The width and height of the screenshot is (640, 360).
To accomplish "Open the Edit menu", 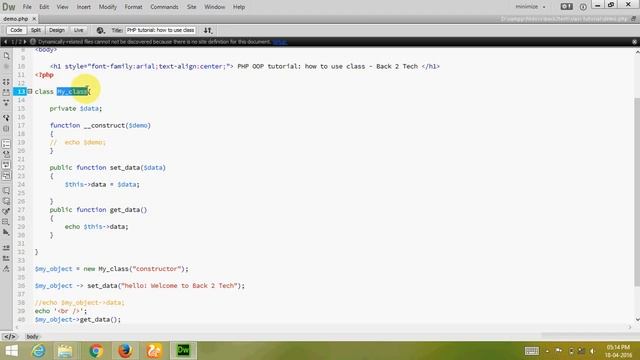I will click(x=44, y=7).
